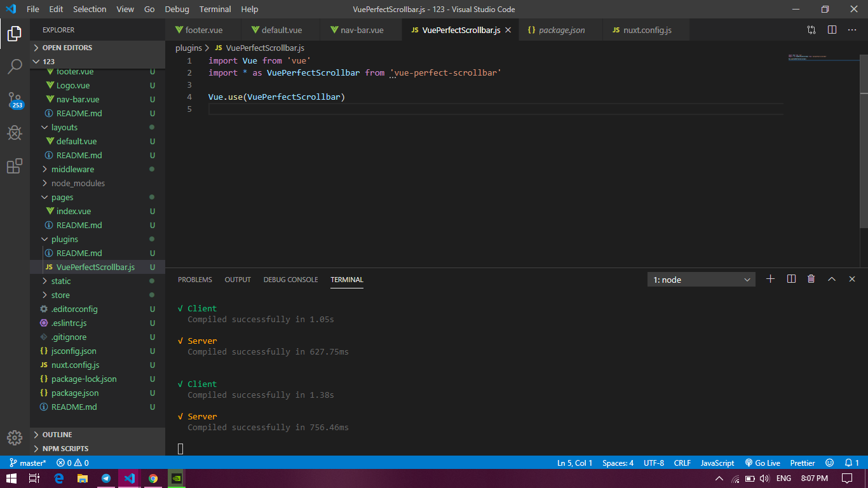Open File Explorer from the taskbar

click(82, 478)
